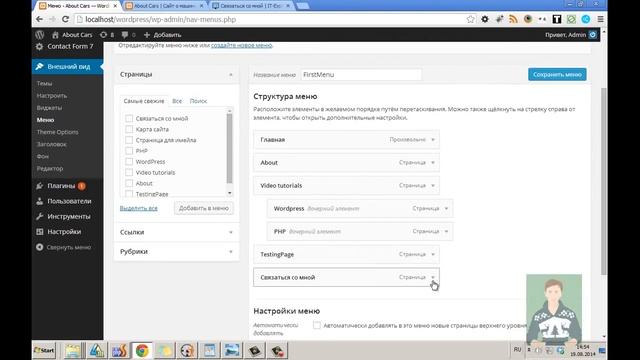Check the Карта сайта page checkbox
The height and width of the screenshot is (360, 640).
[x=129, y=129]
